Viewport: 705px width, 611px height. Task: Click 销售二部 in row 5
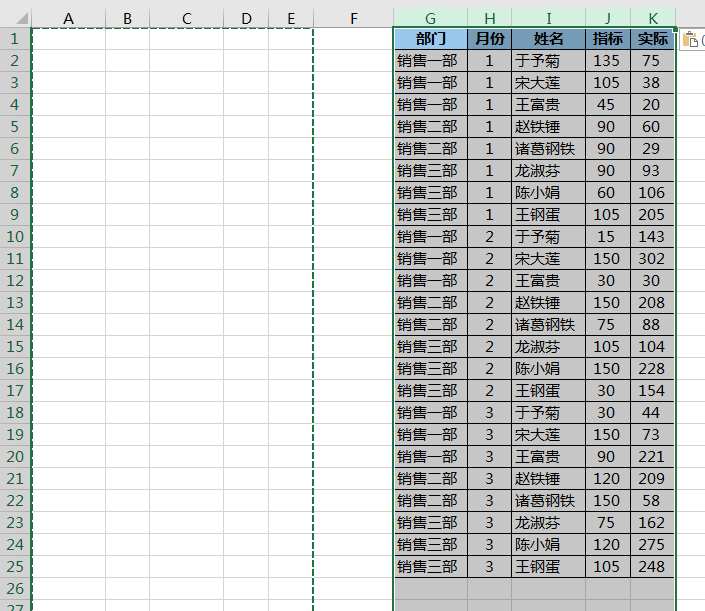[431, 127]
